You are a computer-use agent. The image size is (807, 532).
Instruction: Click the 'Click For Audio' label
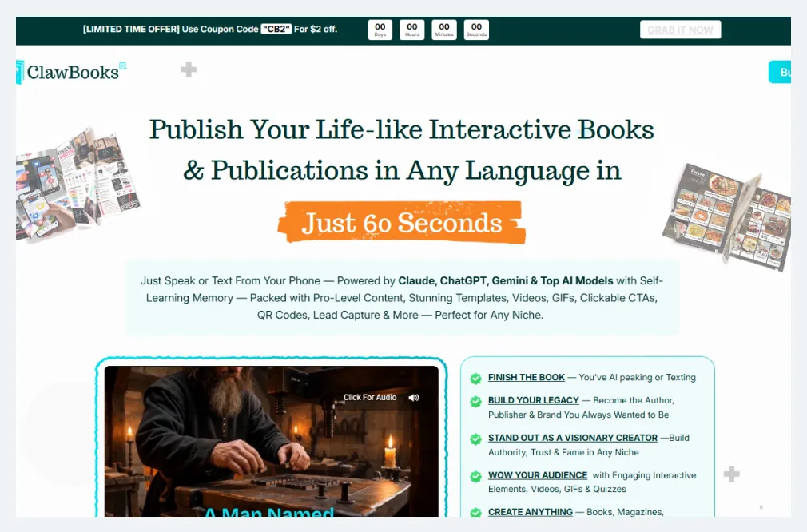[369, 397]
